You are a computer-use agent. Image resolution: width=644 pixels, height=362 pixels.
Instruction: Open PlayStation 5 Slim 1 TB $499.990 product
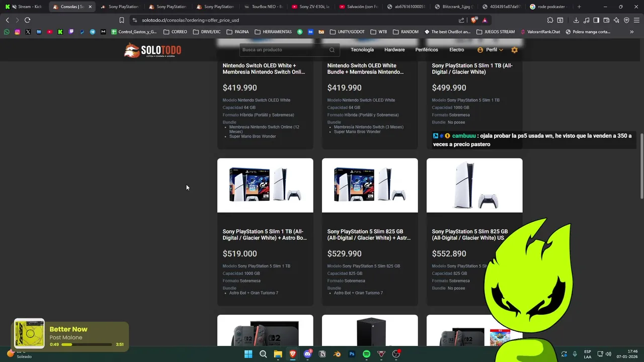(x=472, y=69)
